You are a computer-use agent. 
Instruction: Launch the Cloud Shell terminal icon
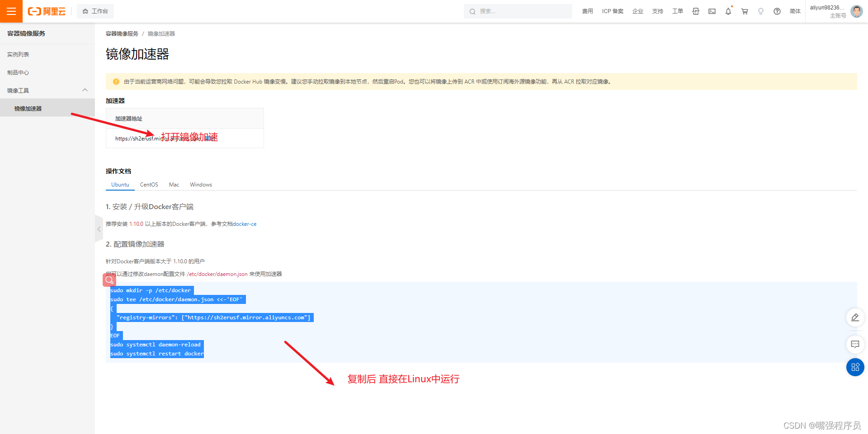(712, 11)
